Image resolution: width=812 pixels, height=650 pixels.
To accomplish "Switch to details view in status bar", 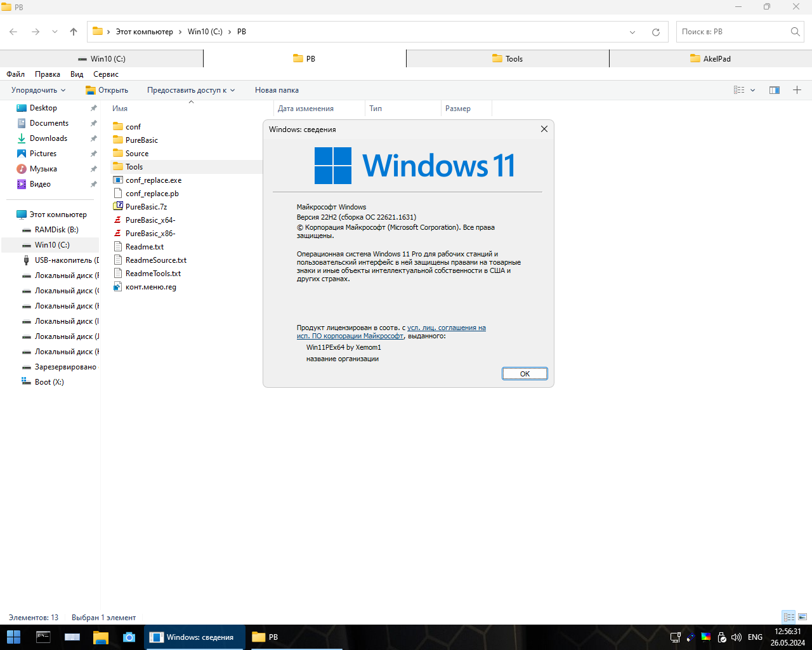I will tap(789, 617).
